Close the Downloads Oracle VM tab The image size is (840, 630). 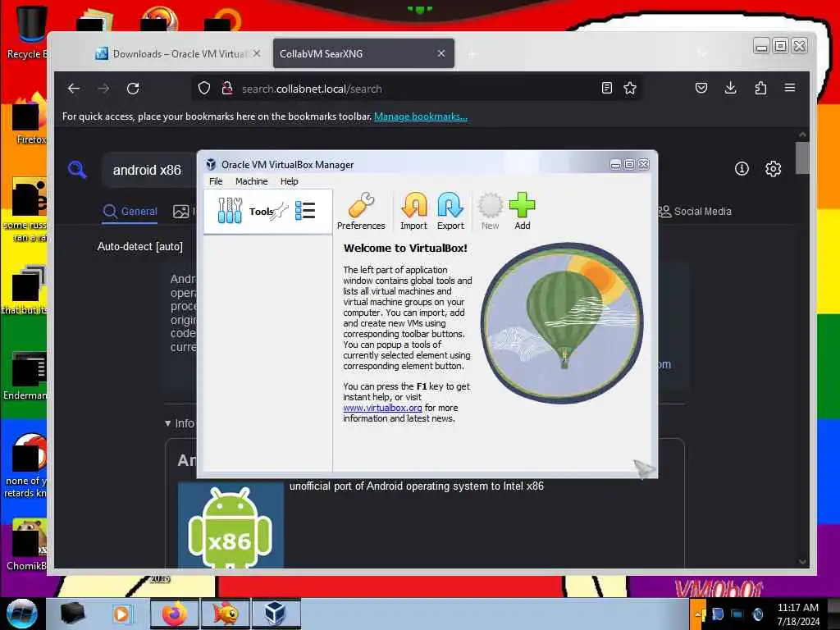(257, 53)
